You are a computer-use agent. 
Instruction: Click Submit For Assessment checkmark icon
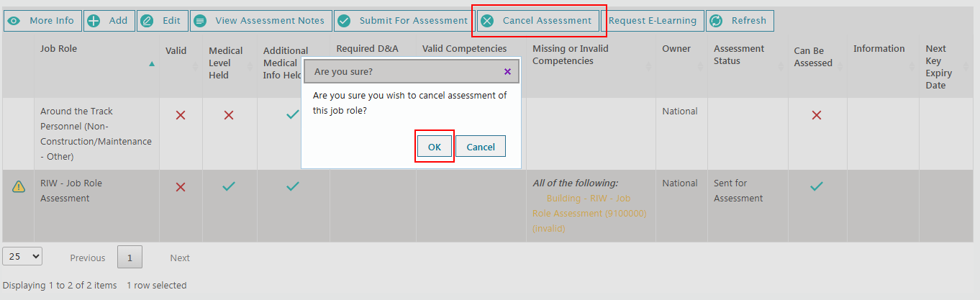(x=343, y=21)
